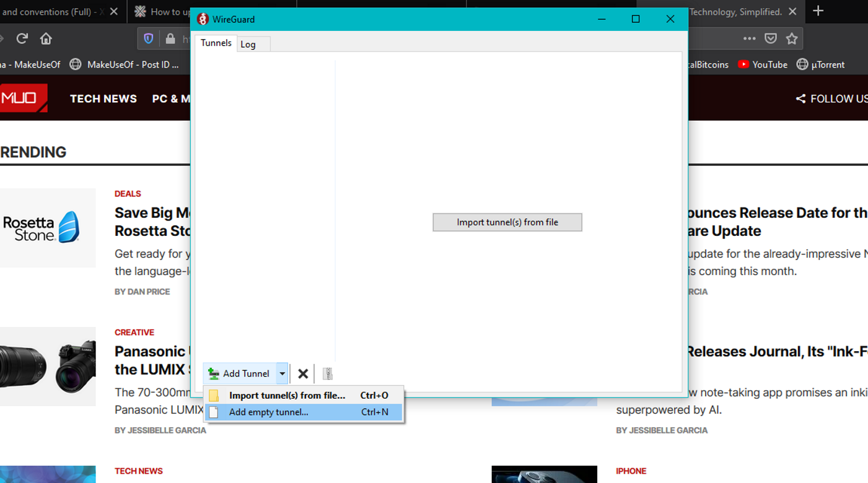The width and height of the screenshot is (868, 483).
Task: Click the FOLLOW US share link
Action: tap(832, 98)
